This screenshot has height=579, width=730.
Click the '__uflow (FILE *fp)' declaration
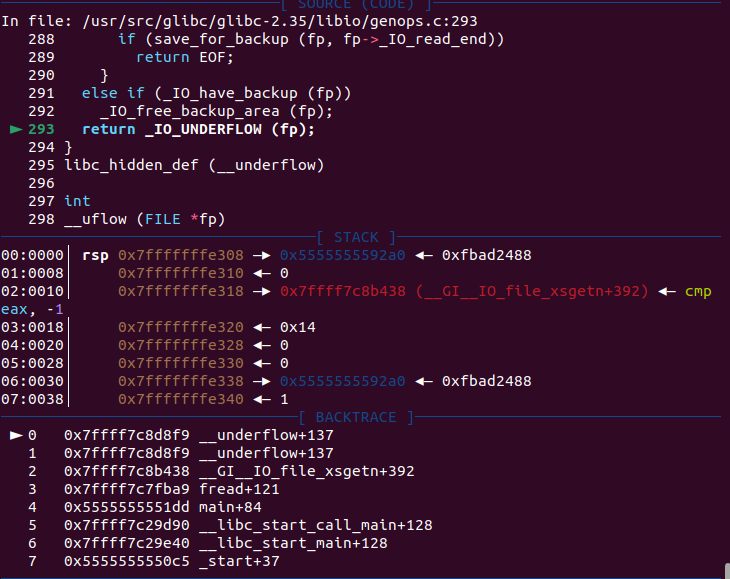(x=145, y=219)
